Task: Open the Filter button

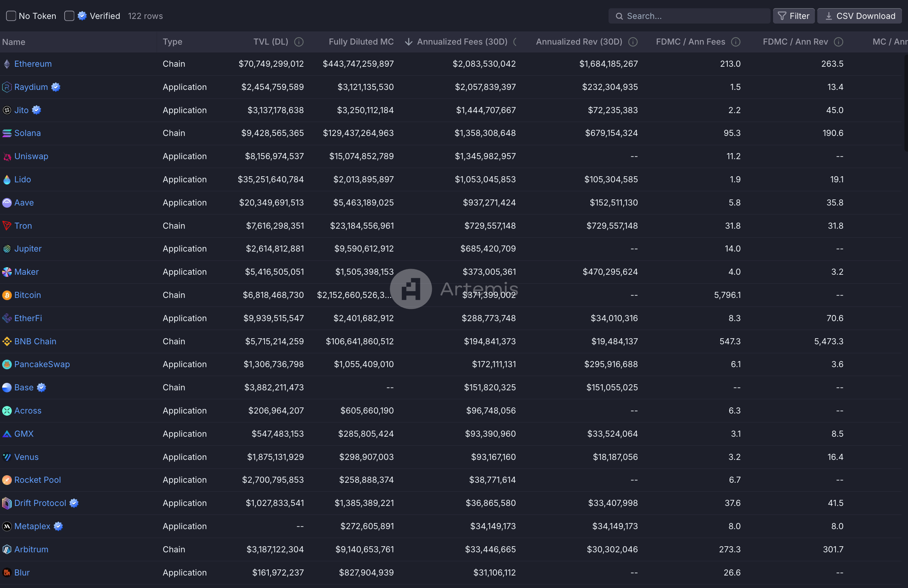Action: point(793,16)
